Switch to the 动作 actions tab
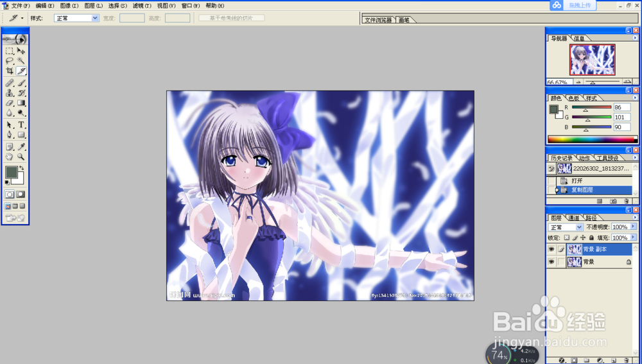The width and height of the screenshot is (642, 364). (x=585, y=158)
